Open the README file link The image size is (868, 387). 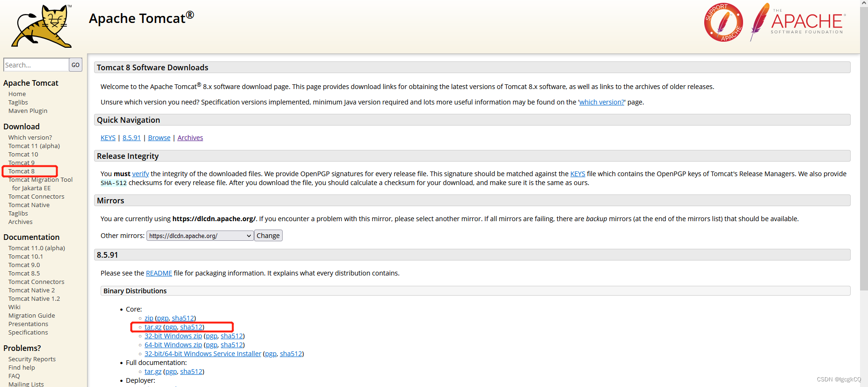click(x=159, y=273)
